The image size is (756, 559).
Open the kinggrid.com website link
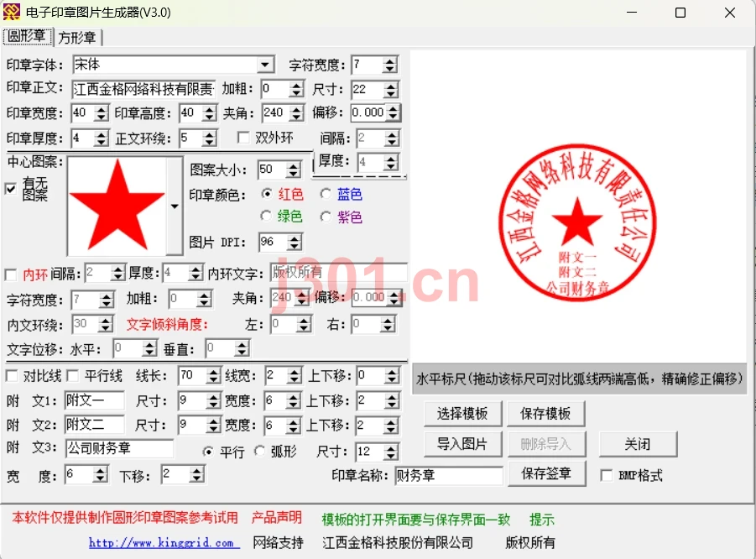(x=164, y=542)
